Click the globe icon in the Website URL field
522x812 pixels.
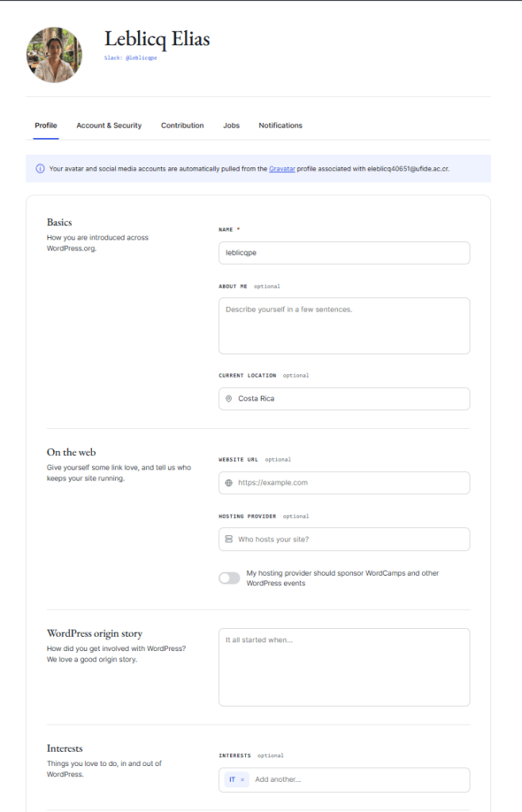click(228, 482)
